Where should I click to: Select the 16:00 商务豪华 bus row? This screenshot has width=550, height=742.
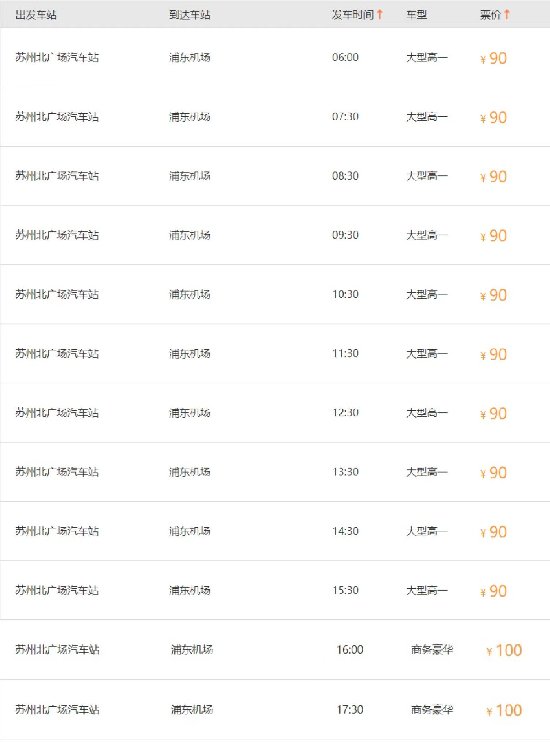275,649
